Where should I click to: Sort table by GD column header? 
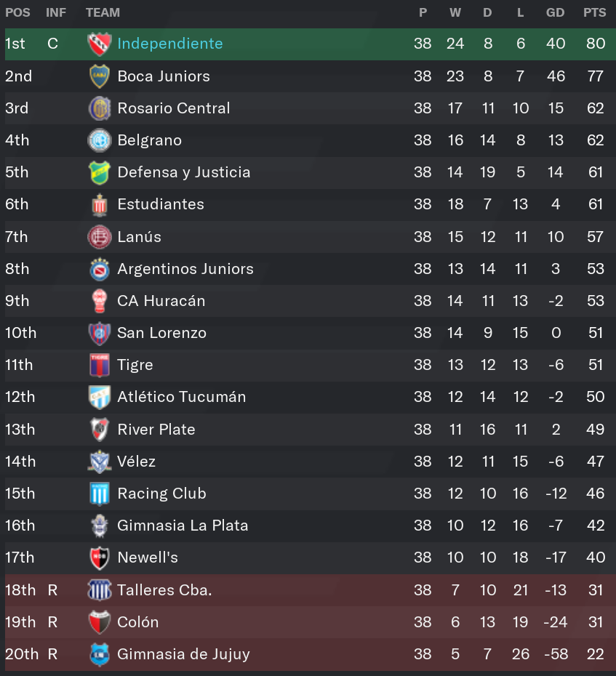[555, 12]
